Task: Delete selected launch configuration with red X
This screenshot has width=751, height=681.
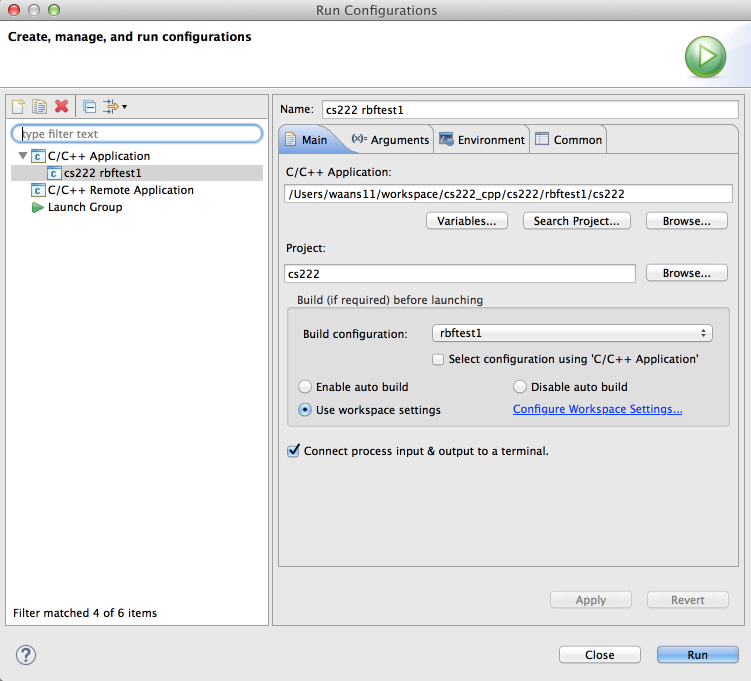Action: (x=61, y=106)
